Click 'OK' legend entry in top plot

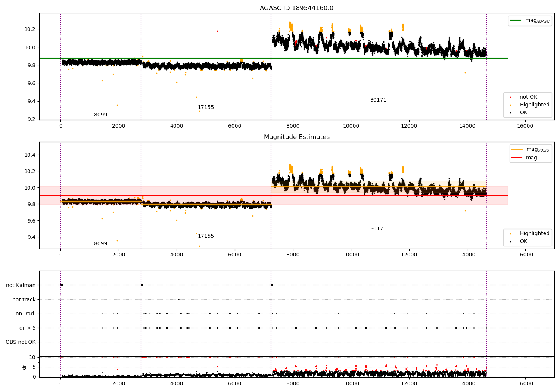(x=519, y=113)
